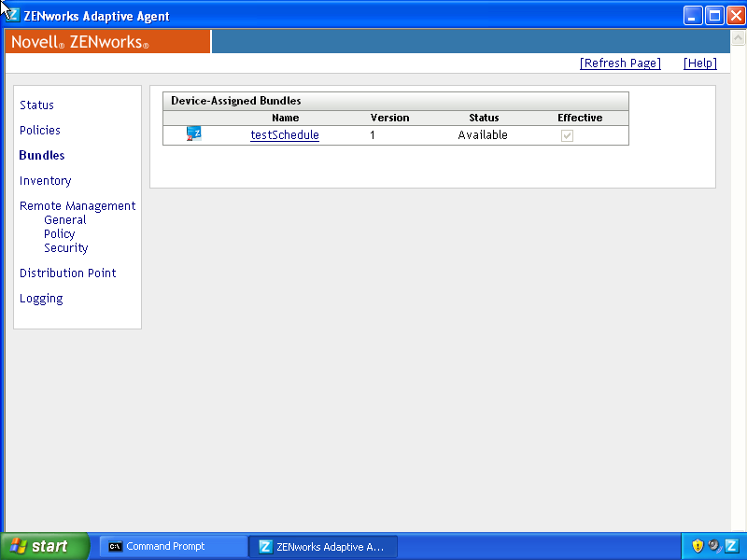Click the Device-Assigned Bundles heading

point(236,101)
